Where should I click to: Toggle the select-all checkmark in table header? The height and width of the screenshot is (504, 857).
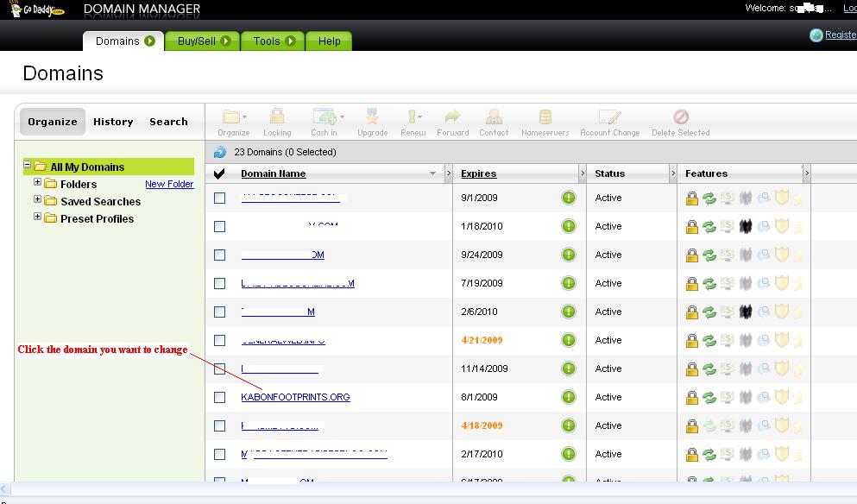point(219,173)
